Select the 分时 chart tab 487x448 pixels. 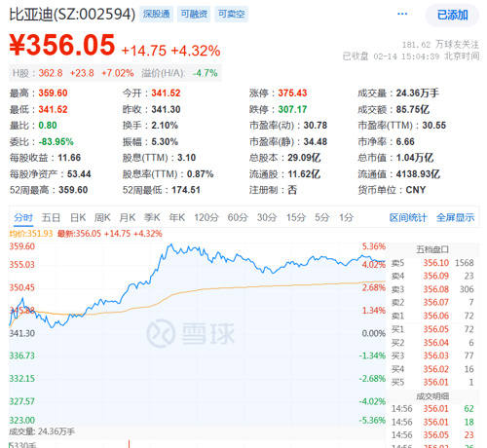[23, 217]
